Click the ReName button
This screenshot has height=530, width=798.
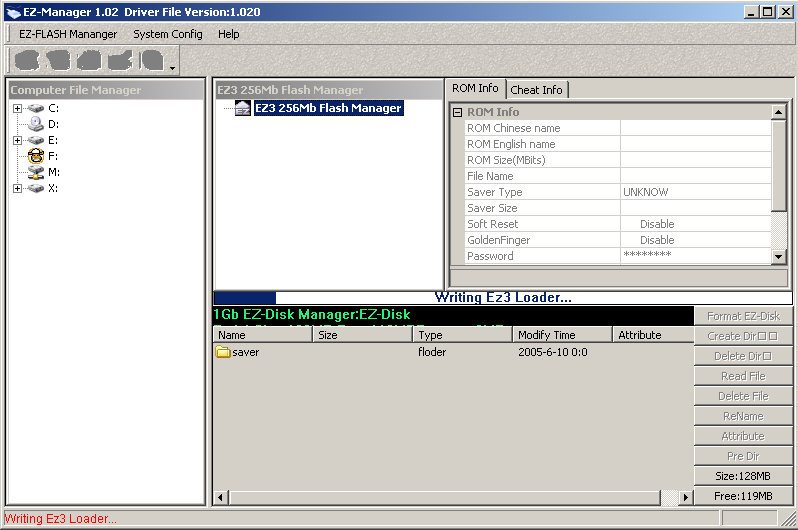point(743,416)
